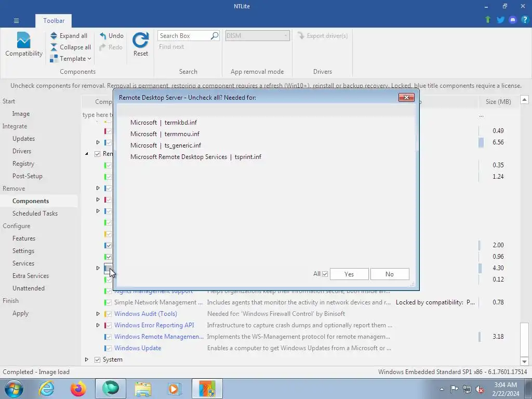532x399 pixels.
Task: Click Windows Update component name
Action: [138, 348]
